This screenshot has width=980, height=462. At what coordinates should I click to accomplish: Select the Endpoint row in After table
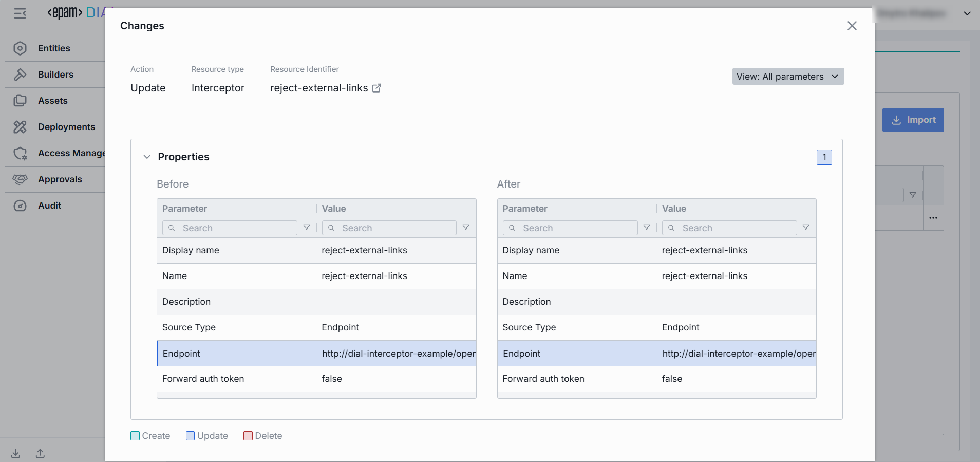(x=656, y=354)
